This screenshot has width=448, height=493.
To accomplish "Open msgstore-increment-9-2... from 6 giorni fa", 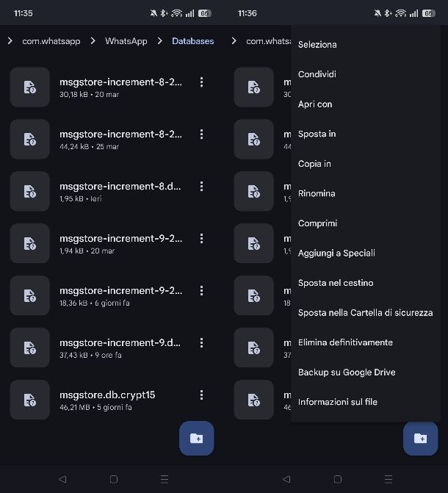I will point(120,290).
